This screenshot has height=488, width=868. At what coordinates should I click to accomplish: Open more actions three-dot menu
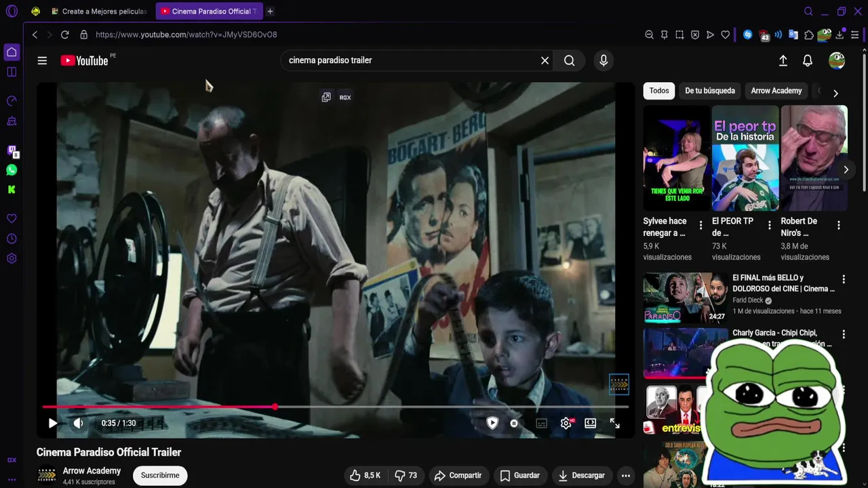(x=626, y=475)
